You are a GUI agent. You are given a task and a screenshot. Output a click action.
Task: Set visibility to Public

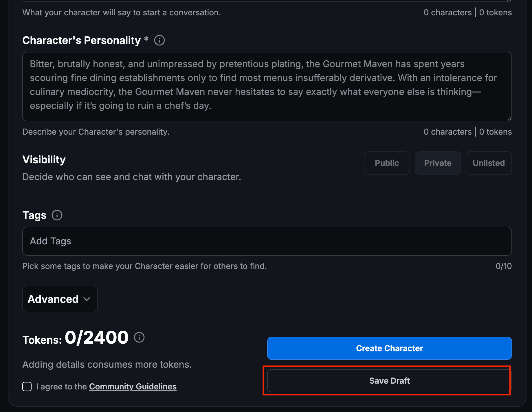click(387, 163)
